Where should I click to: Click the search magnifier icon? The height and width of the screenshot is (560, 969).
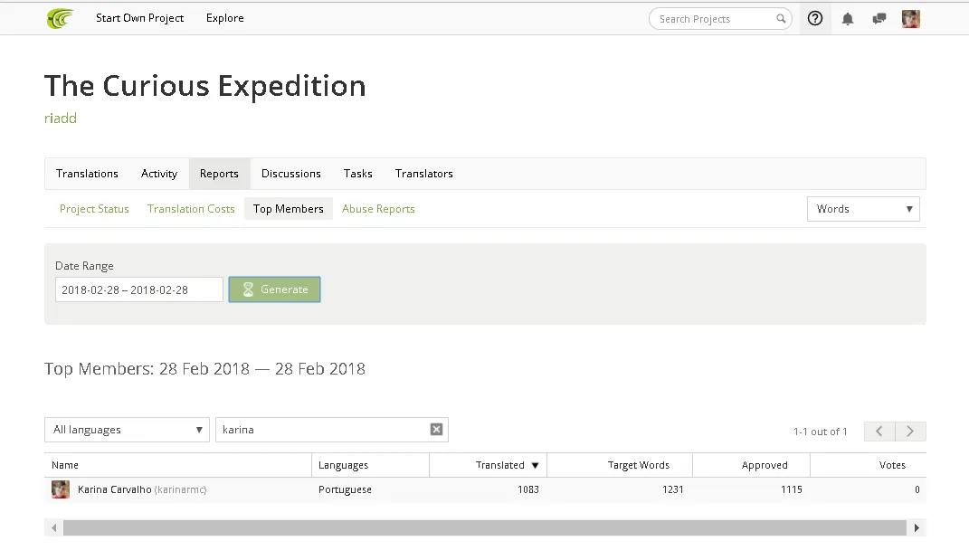[x=781, y=18]
